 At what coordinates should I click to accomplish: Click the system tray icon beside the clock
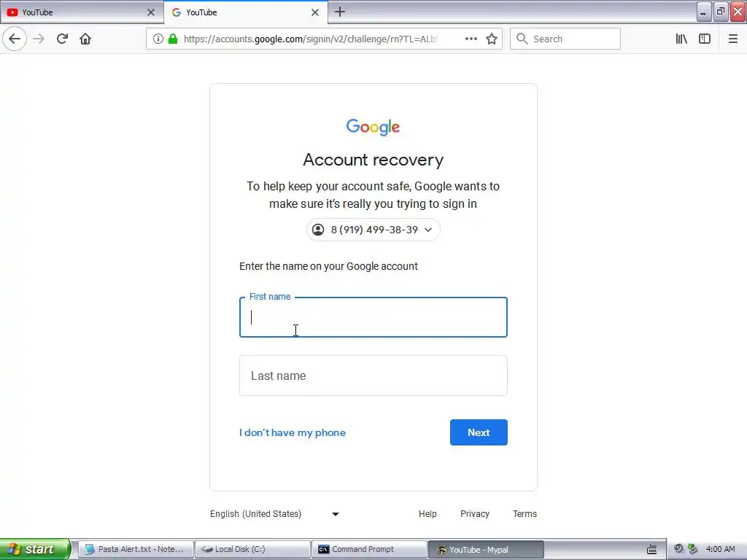coord(693,549)
